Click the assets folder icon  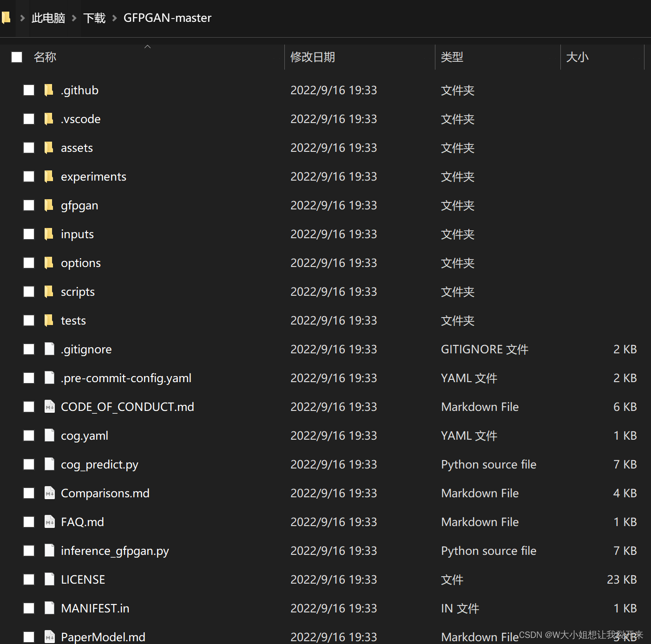[x=49, y=148]
